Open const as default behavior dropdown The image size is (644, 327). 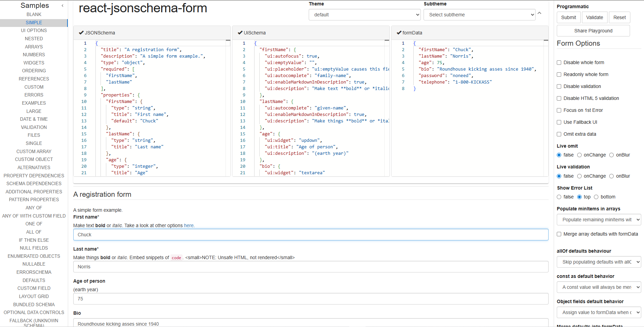599,287
